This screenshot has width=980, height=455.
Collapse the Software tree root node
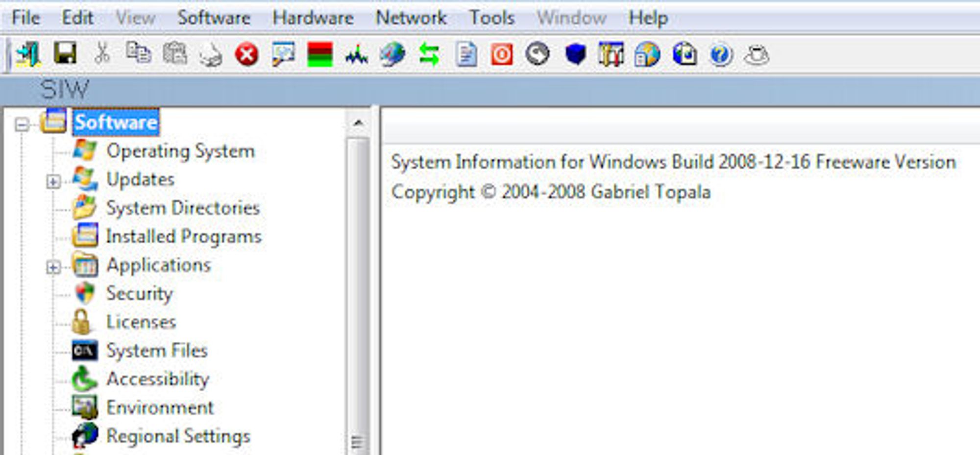click(x=22, y=125)
